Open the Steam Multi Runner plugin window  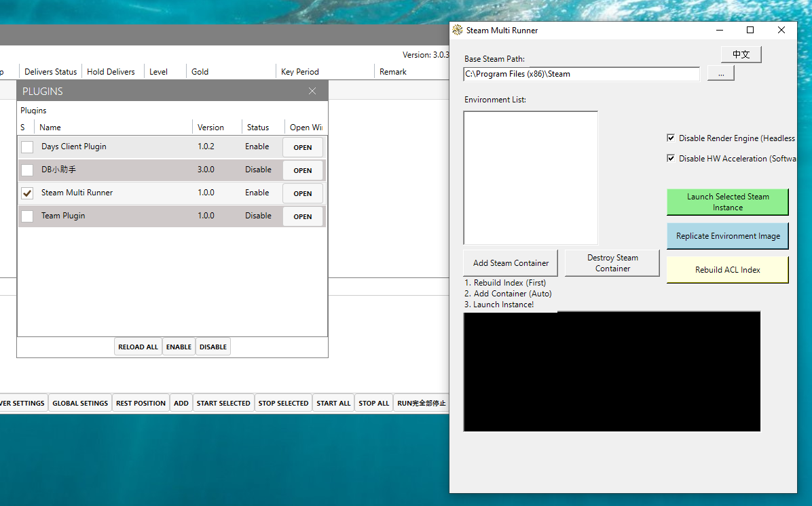(302, 193)
